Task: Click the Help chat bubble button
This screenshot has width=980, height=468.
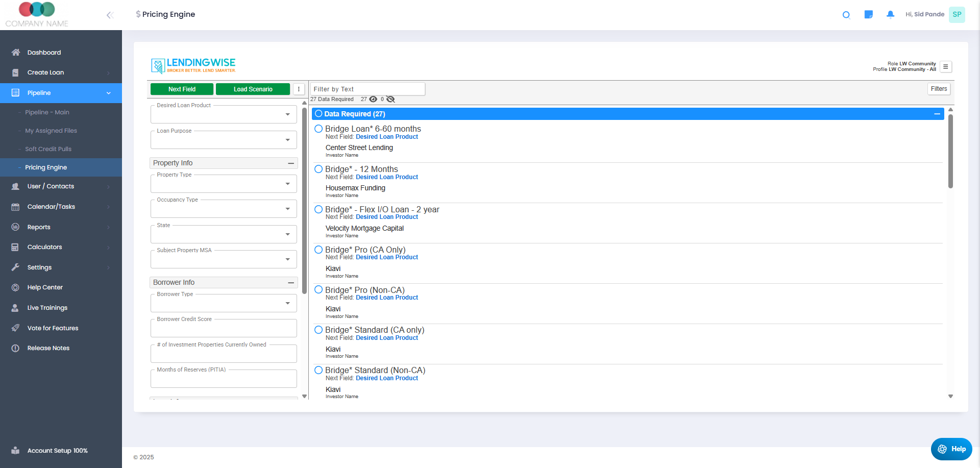Action: [x=951, y=449]
